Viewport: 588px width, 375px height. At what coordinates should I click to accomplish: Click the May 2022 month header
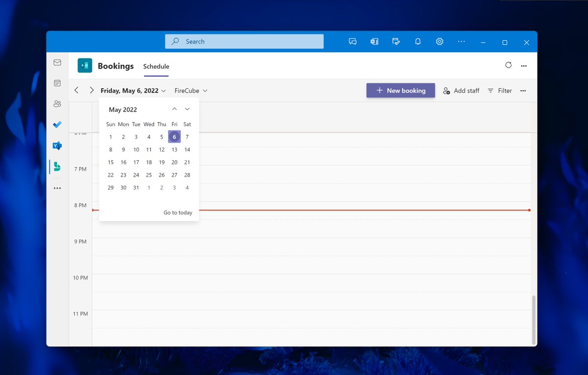123,110
